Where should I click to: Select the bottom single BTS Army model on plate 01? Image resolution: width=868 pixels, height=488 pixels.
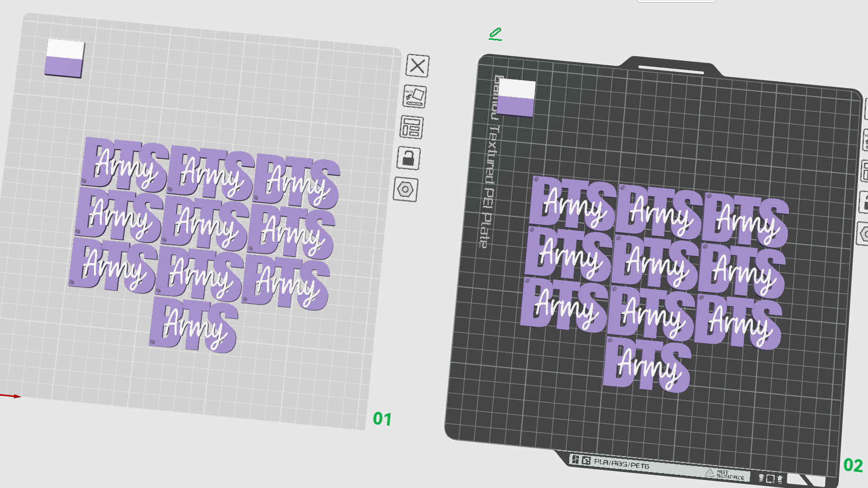193,325
